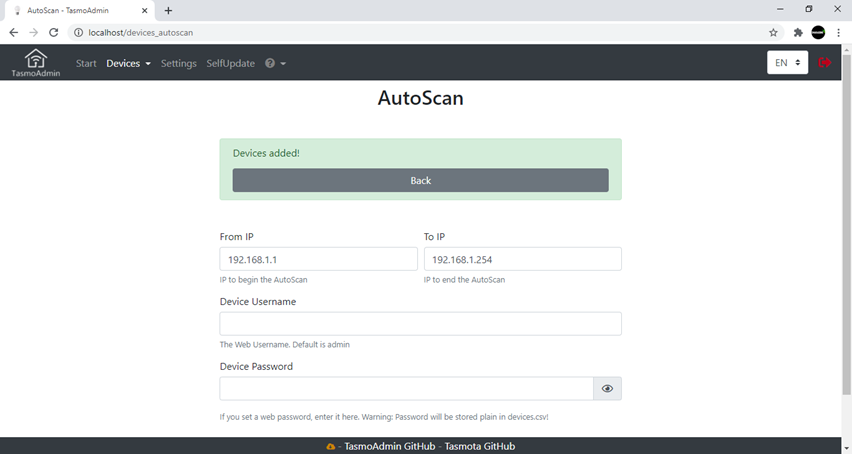Screen dimensions: 852x454
Task: Click 'The Web Username. Default is admin' hint
Action: point(285,344)
